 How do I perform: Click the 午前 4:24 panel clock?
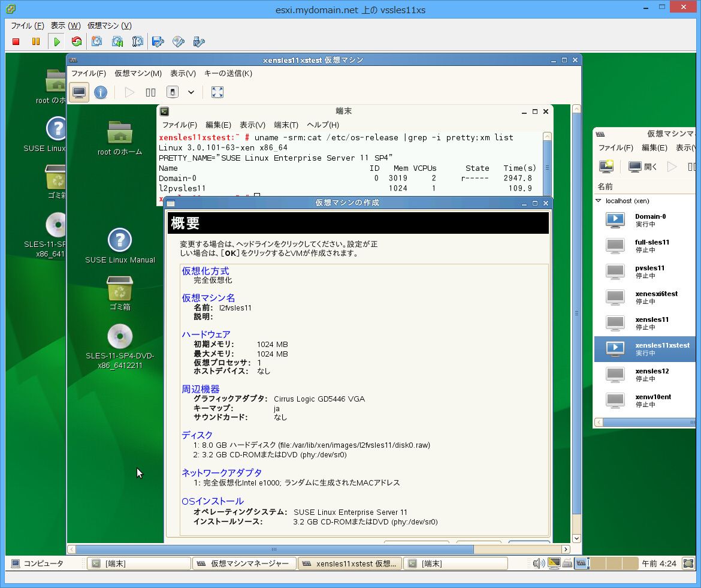[x=659, y=563]
